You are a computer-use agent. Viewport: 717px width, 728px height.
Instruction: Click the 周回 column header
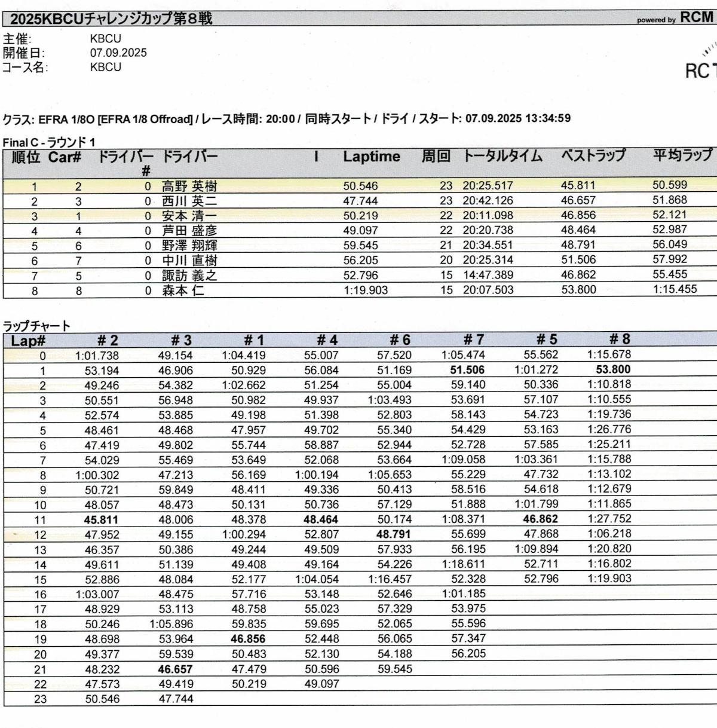point(436,157)
